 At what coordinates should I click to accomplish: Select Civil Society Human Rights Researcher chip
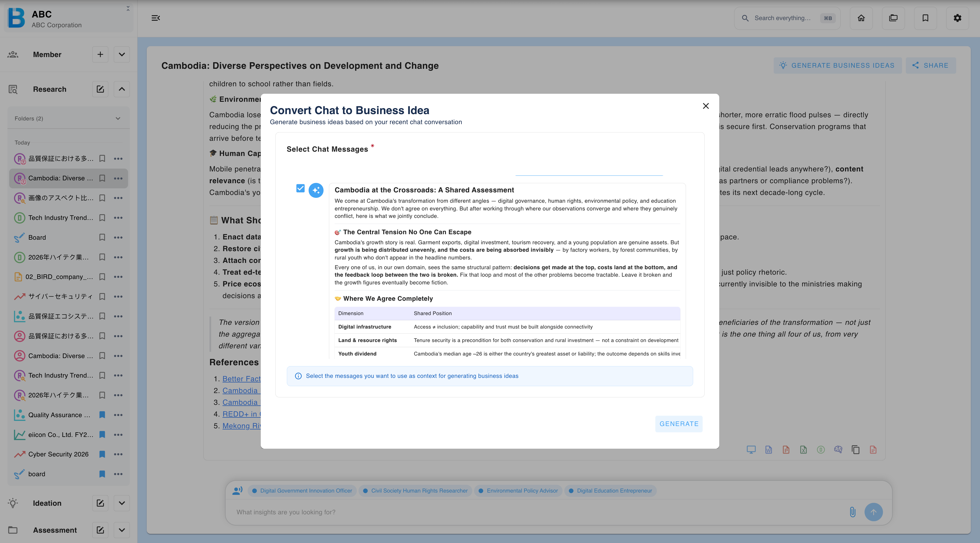pyautogui.click(x=415, y=491)
